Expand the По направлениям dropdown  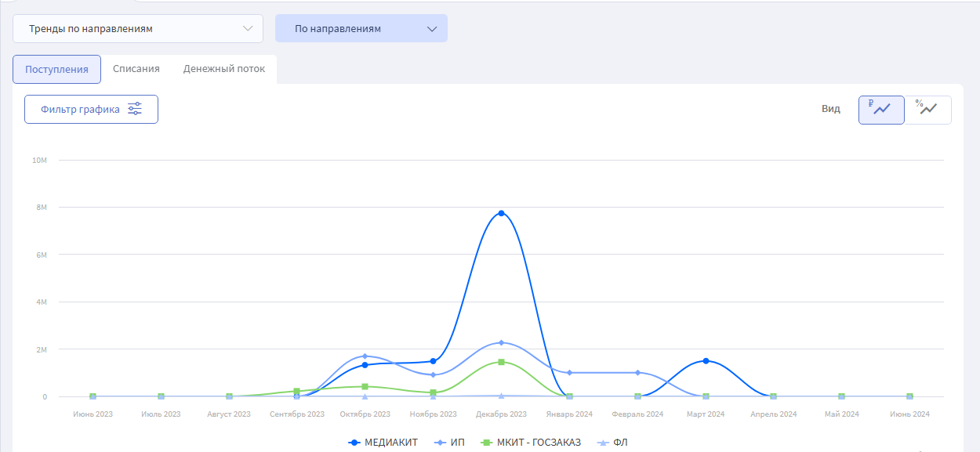pos(361,28)
